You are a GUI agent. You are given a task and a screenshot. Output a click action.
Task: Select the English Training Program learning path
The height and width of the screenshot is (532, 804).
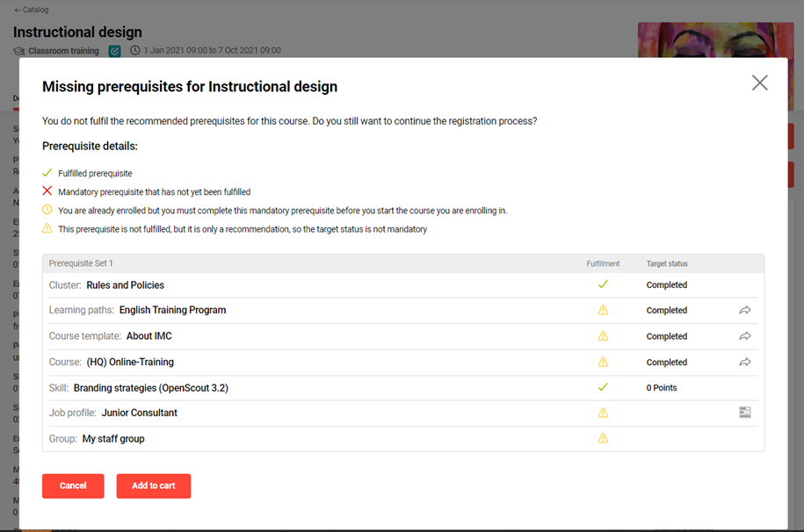(172, 311)
